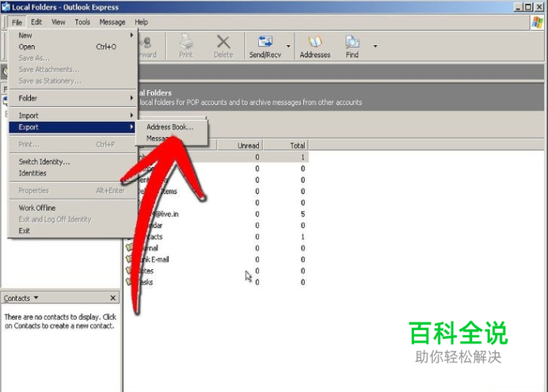Maximize the Outlook Express window

pos(528,6)
